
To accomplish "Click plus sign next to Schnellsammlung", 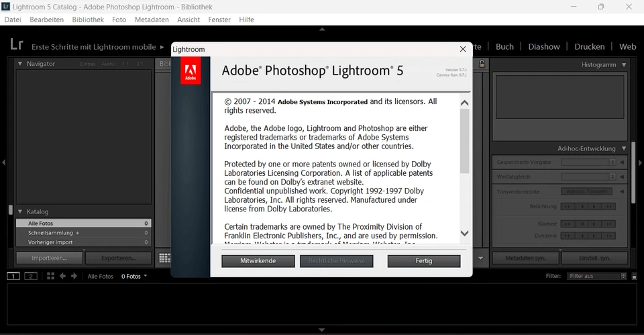I will point(77,233).
